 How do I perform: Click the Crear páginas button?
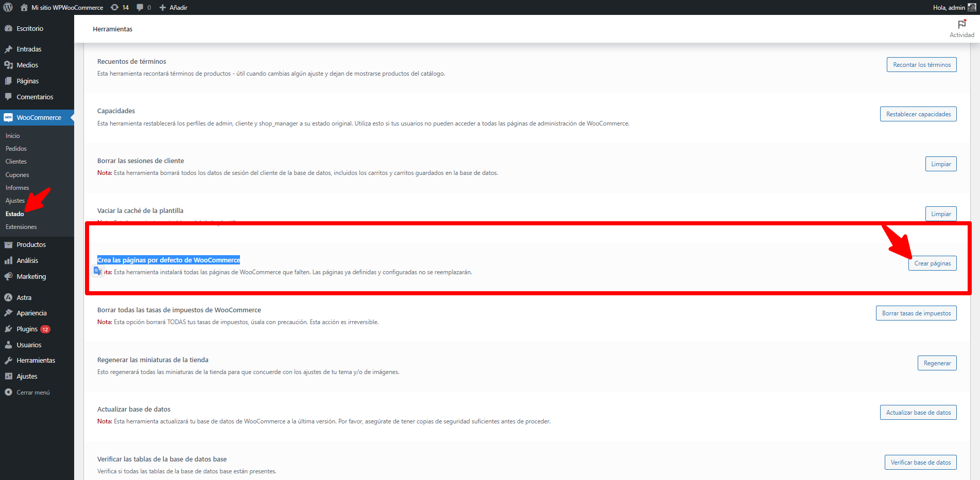point(933,263)
